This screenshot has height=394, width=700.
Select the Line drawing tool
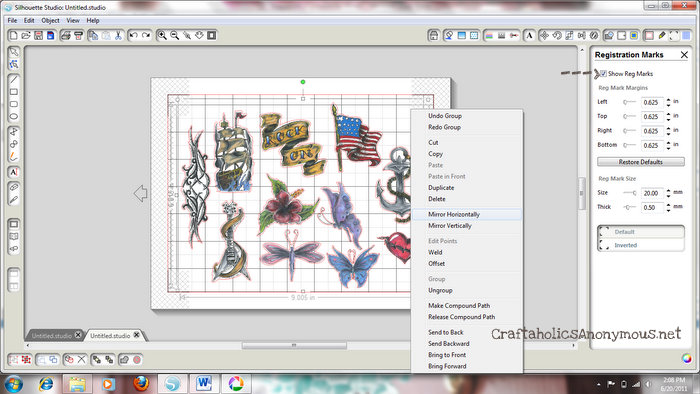pyautogui.click(x=13, y=79)
